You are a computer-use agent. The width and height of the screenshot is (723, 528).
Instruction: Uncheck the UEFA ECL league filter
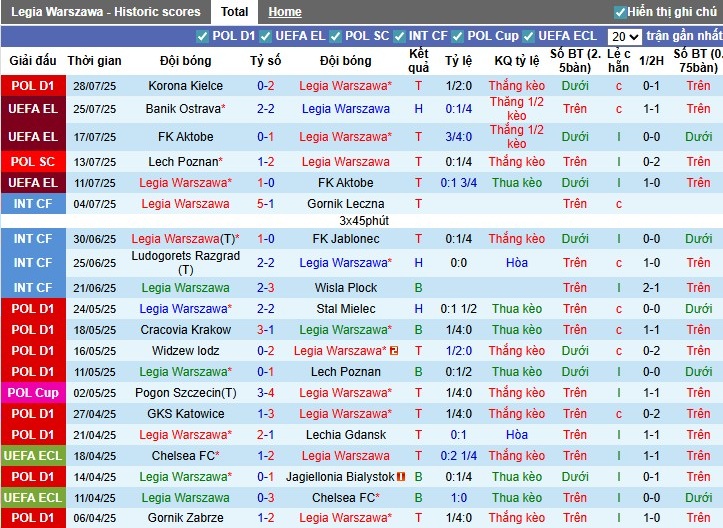click(x=528, y=36)
